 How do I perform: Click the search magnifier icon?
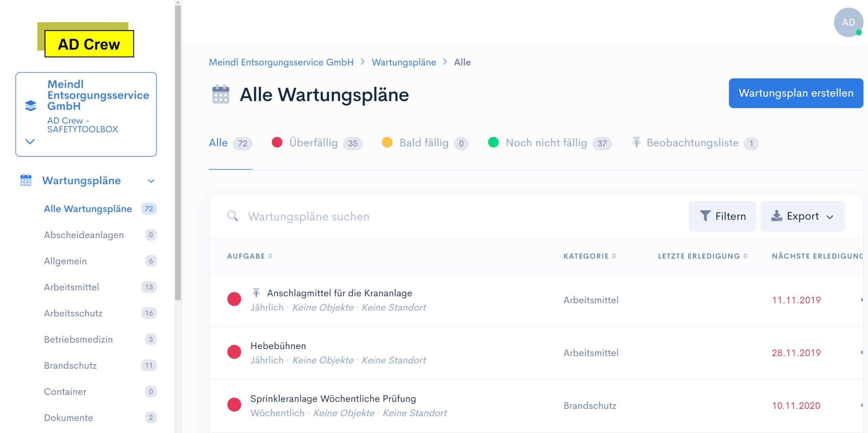[232, 216]
